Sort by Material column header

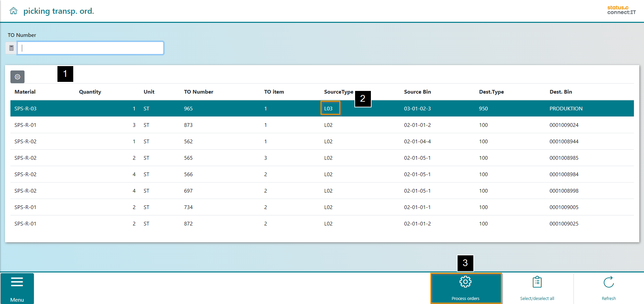(25, 92)
